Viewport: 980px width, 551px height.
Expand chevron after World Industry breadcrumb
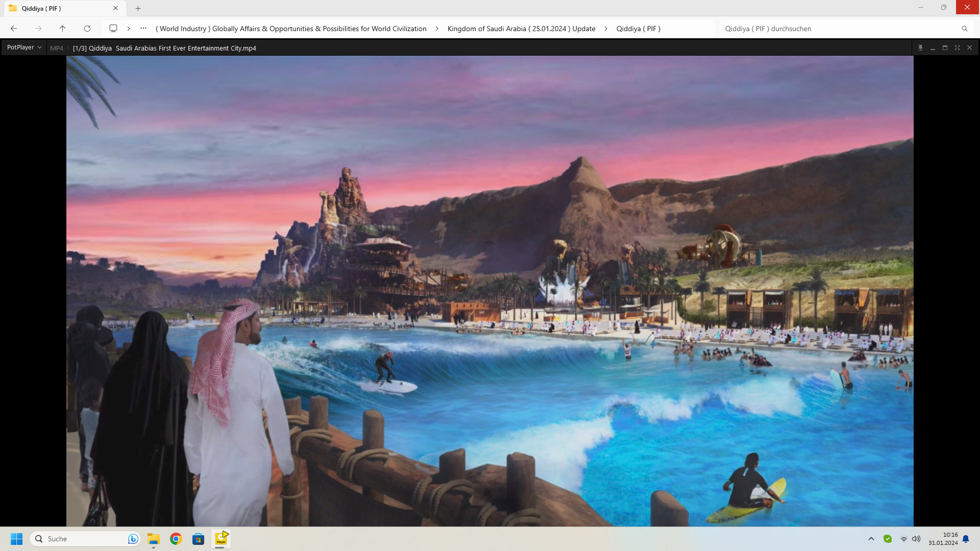pyautogui.click(x=437, y=29)
